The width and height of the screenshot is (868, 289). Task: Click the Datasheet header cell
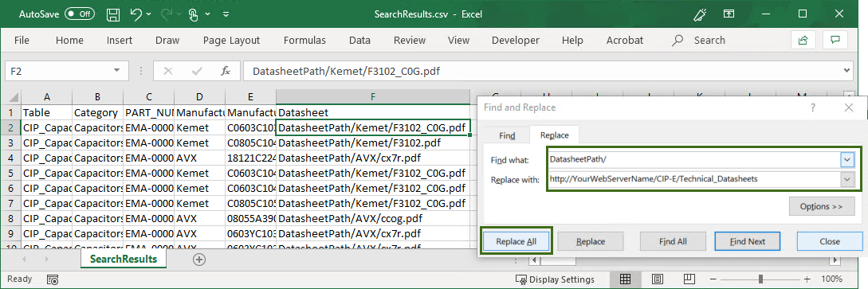pyautogui.click(x=373, y=113)
